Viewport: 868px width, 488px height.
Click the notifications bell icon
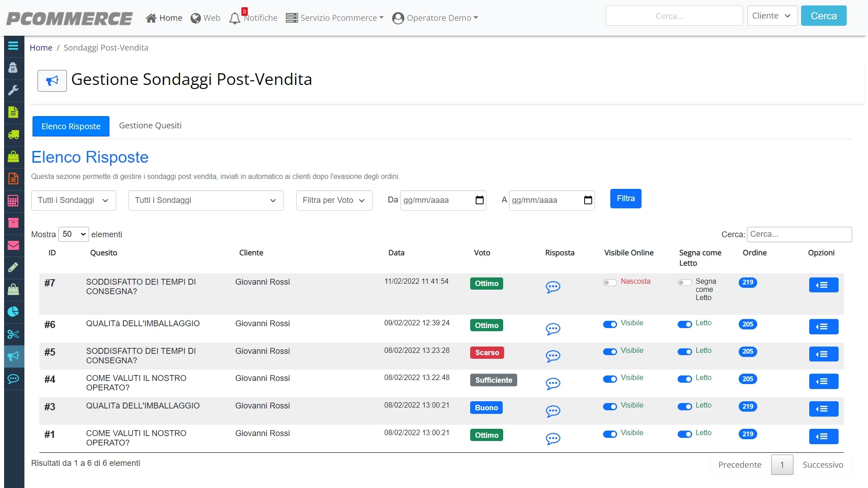click(235, 18)
